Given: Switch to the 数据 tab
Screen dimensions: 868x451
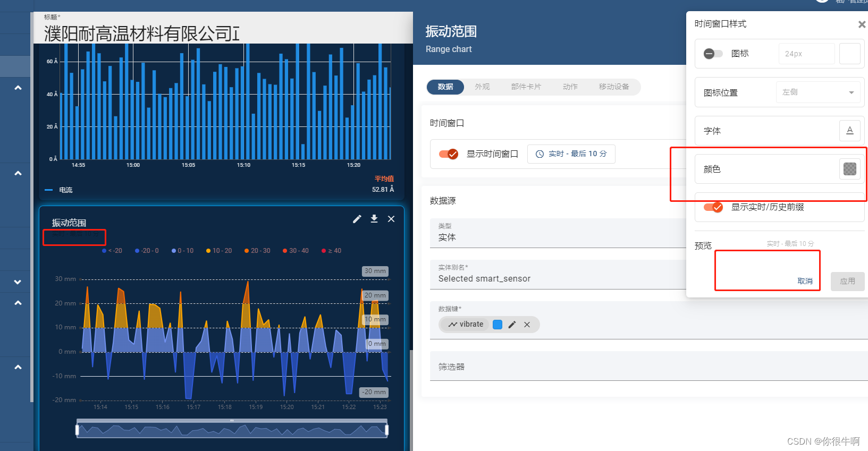Looking at the screenshot, I should pyautogui.click(x=445, y=87).
